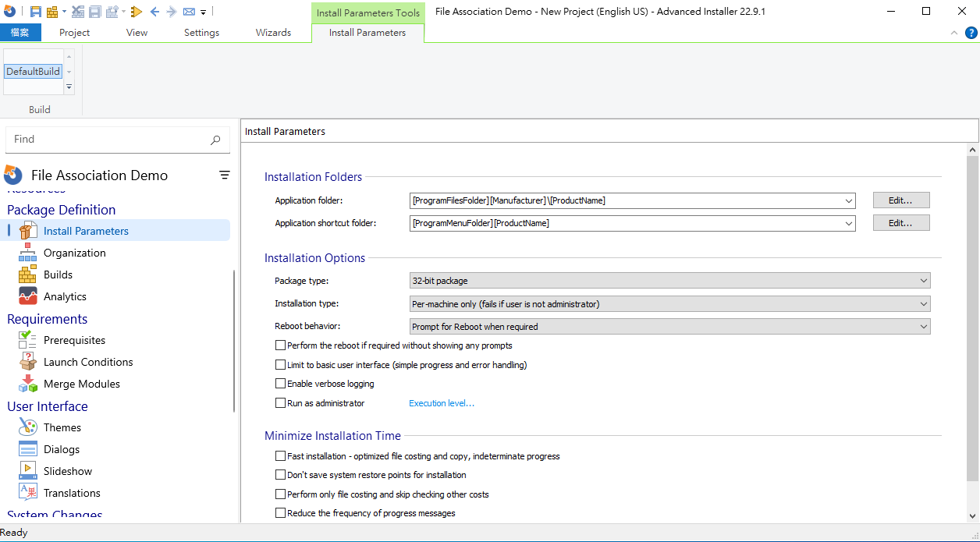Click the Advanced Installer application logo icon
This screenshot has height=542, width=980.
(x=11, y=12)
